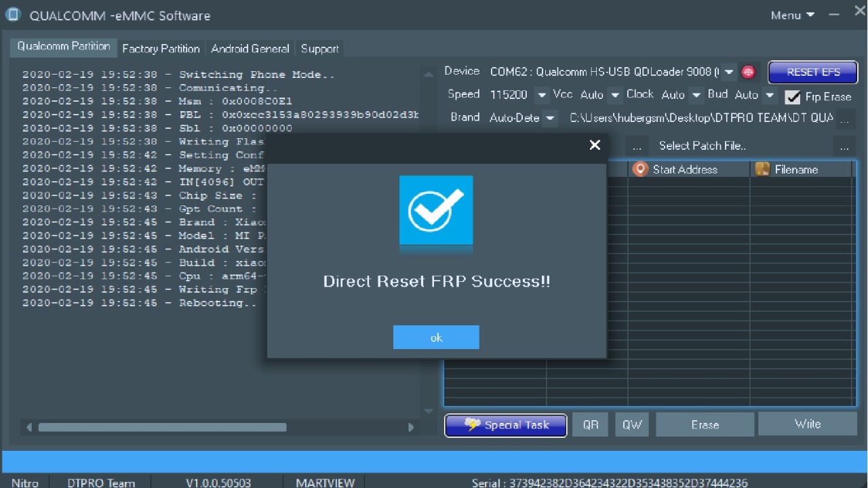Click 'Nitro' in status bar

pos(25,483)
